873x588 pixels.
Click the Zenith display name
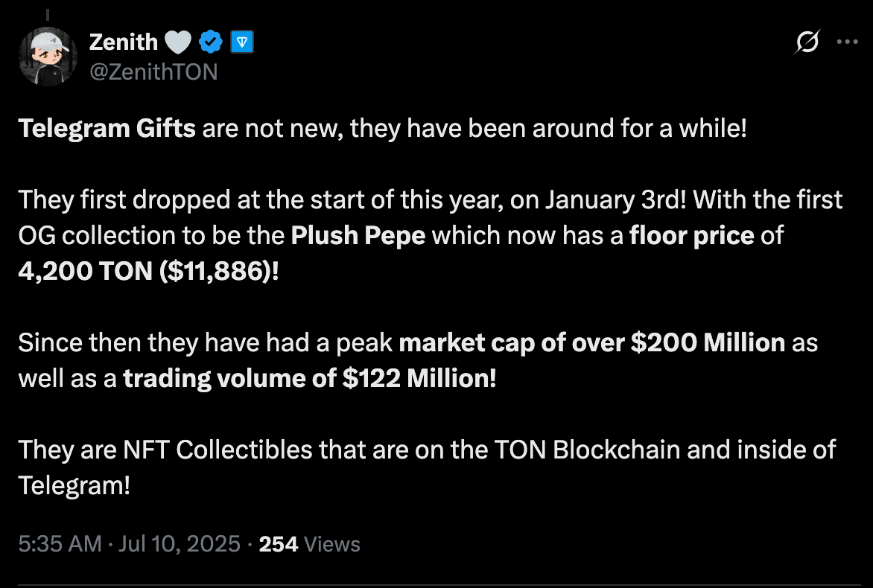pyautogui.click(x=124, y=42)
